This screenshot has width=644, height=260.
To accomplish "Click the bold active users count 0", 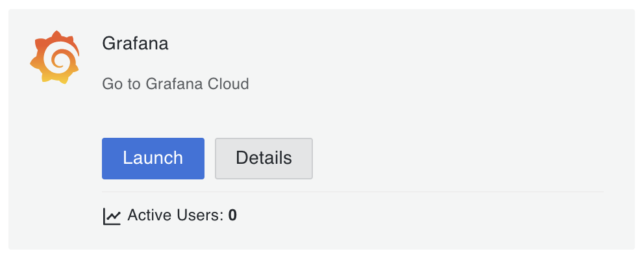I will click(232, 215).
